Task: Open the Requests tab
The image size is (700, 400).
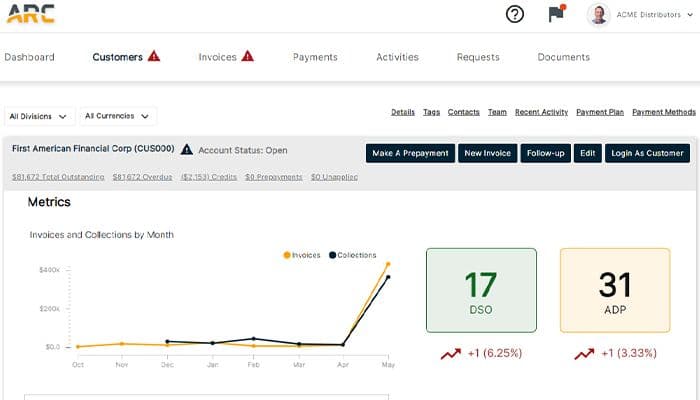Action: pyautogui.click(x=478, y=57)
